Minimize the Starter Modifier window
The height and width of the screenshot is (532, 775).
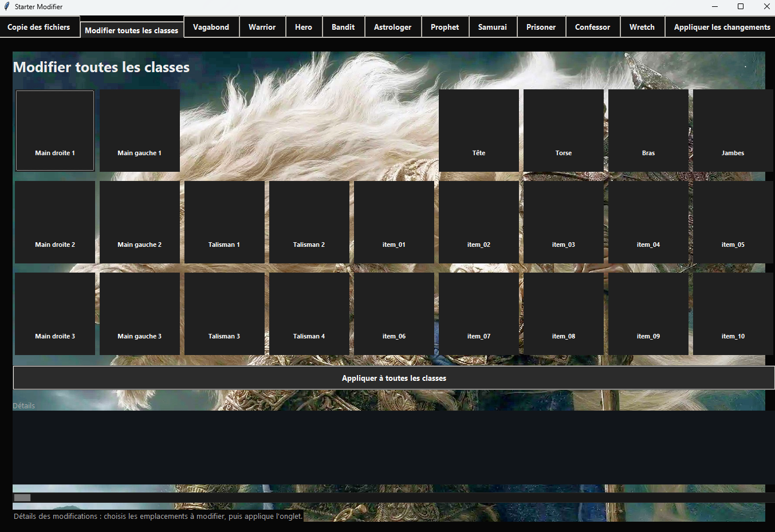[715, 6]
